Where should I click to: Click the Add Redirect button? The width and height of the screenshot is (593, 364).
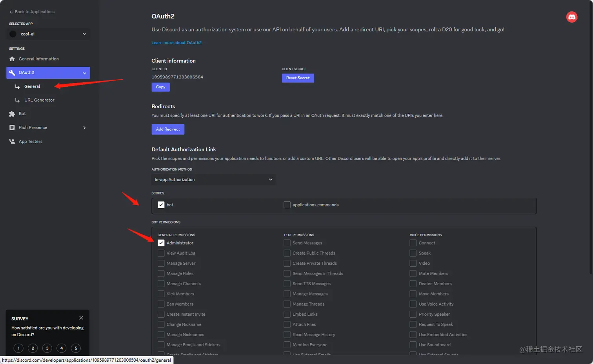coord(168,129)
